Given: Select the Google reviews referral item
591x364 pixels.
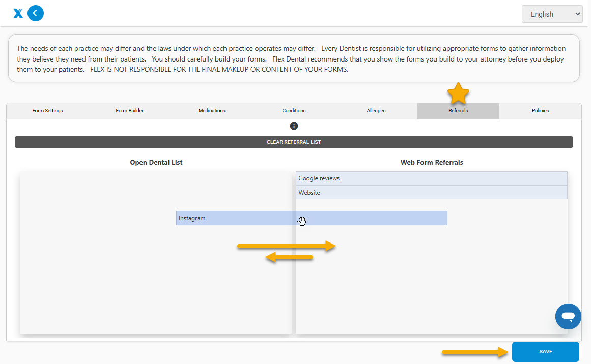Looking at the screenshot, I should 432,178.
